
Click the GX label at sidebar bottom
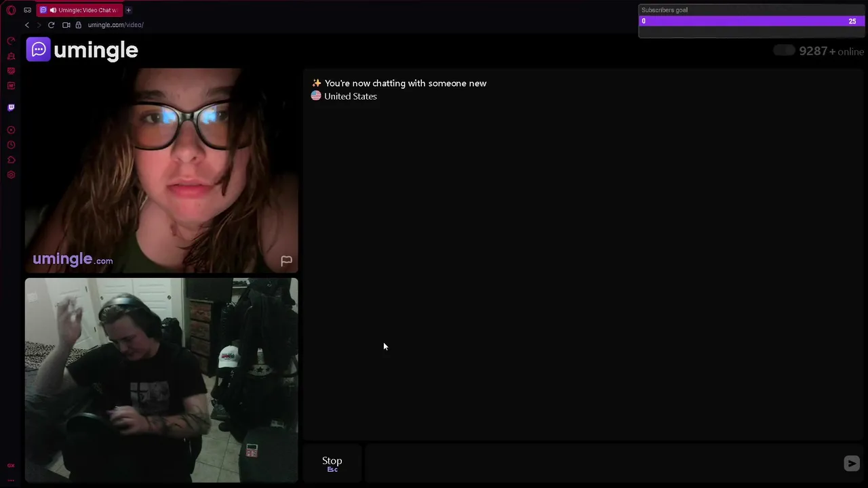[x=11, y=466]
